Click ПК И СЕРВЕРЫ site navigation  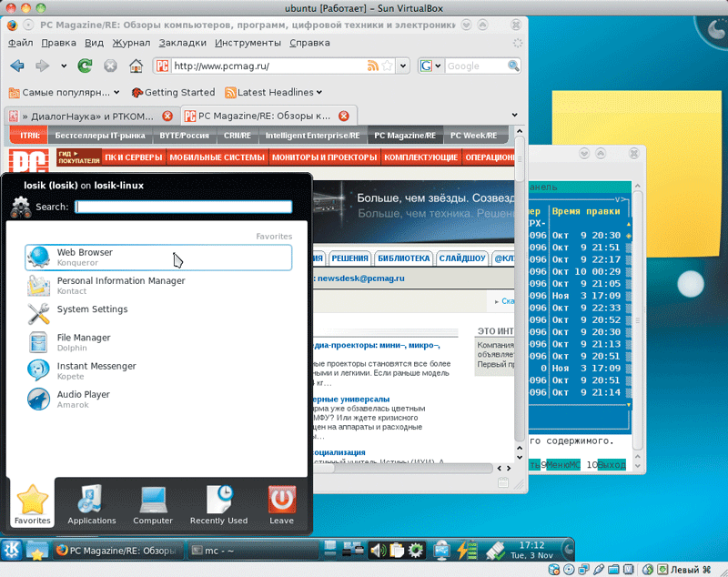coord(133,157)
